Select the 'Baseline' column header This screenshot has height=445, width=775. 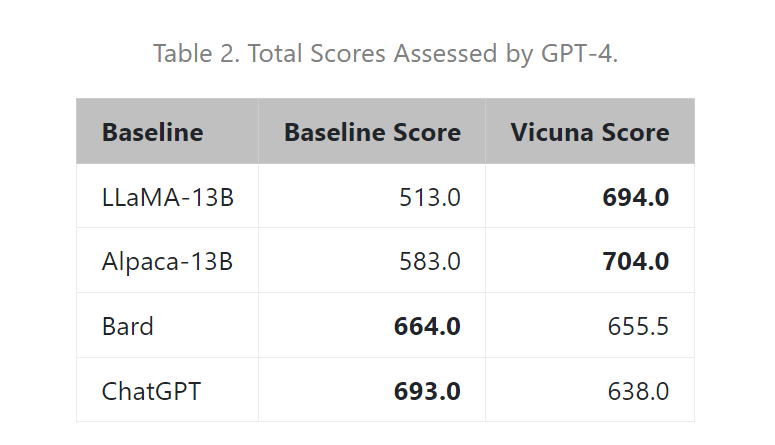tap(152, 132)
